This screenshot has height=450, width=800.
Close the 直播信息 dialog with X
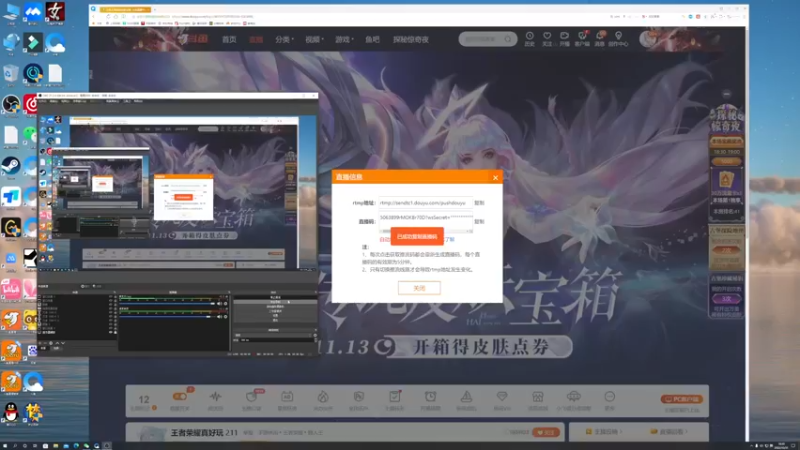pos(495,178)
